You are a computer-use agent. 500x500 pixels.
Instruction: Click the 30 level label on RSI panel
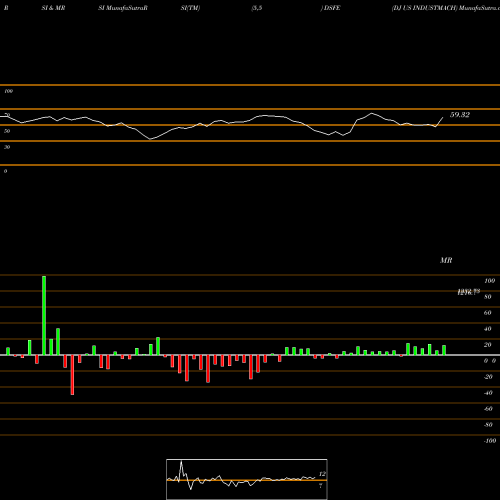pyautogui.click(x=7, y=147)
